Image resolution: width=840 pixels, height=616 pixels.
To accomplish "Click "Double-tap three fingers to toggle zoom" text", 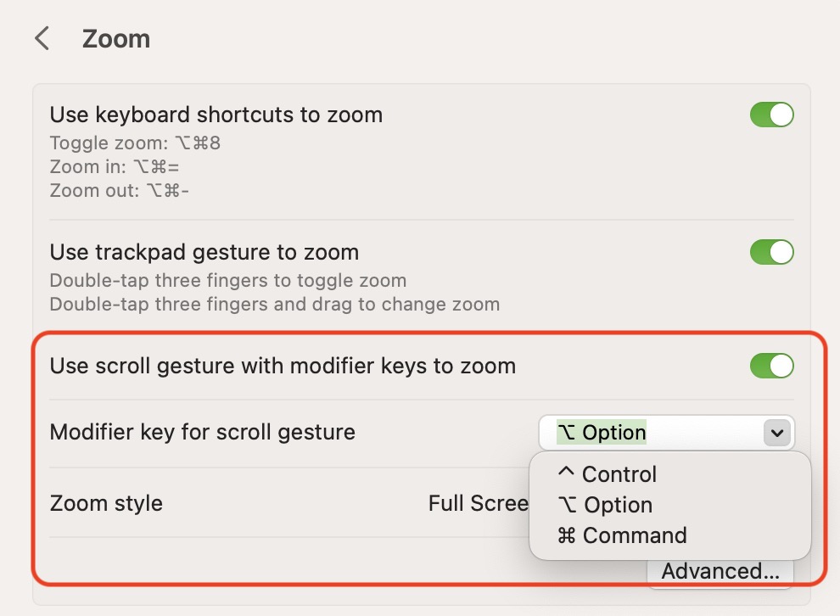I will coord(228,280).
